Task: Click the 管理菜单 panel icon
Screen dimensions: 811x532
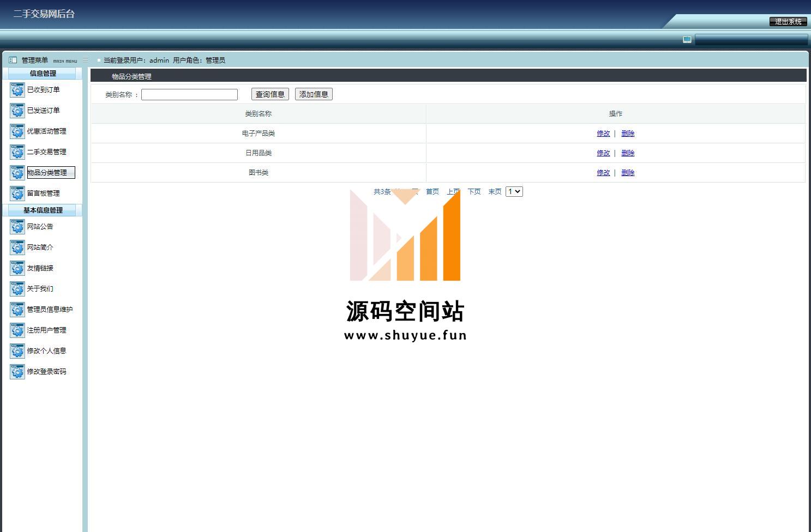Action: (13, 60)
